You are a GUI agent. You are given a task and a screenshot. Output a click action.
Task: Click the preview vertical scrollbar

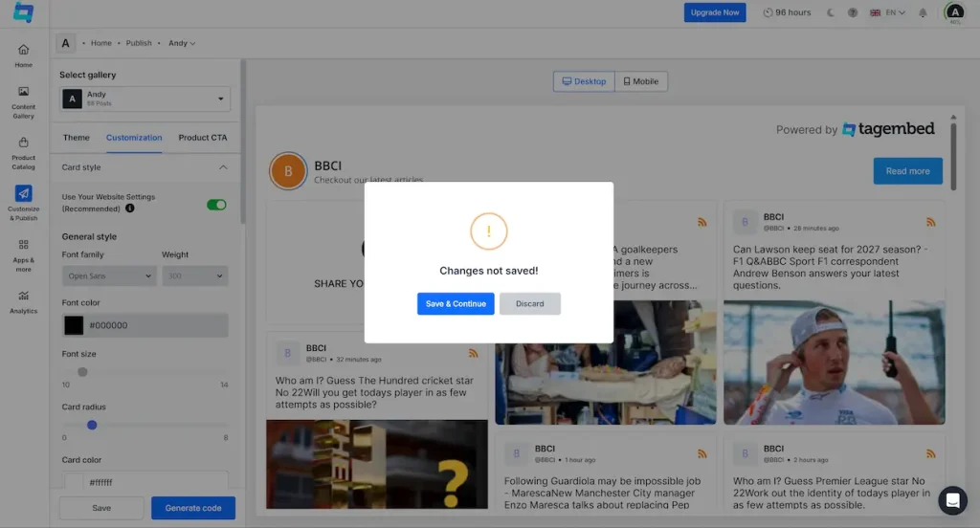(953, 156)
